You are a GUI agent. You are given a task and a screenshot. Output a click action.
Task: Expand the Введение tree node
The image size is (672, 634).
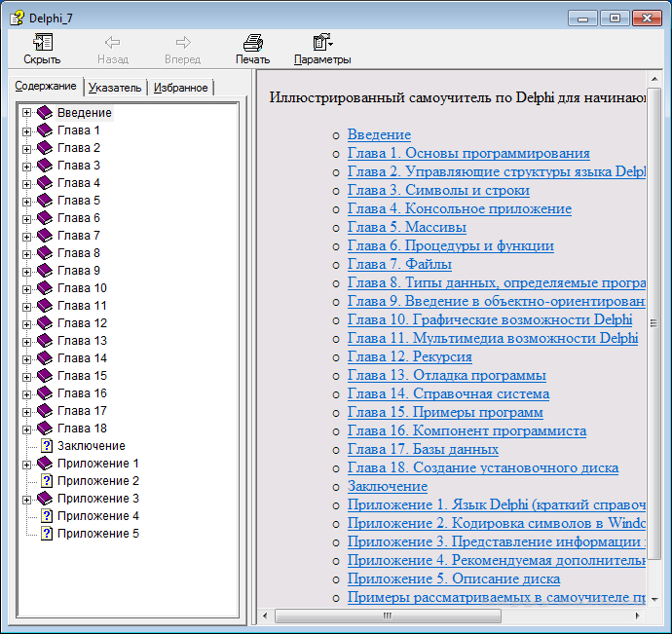click(26, 113)
